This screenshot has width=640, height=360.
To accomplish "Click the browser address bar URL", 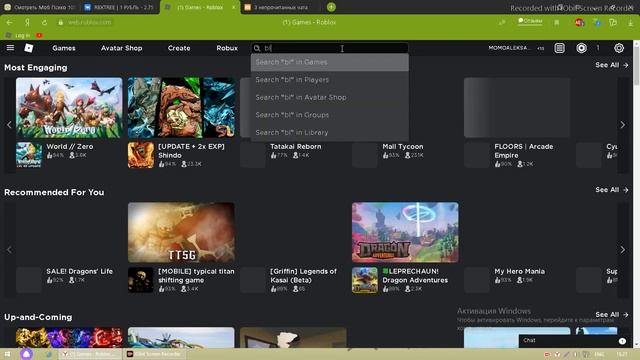I will pos(89,22).
